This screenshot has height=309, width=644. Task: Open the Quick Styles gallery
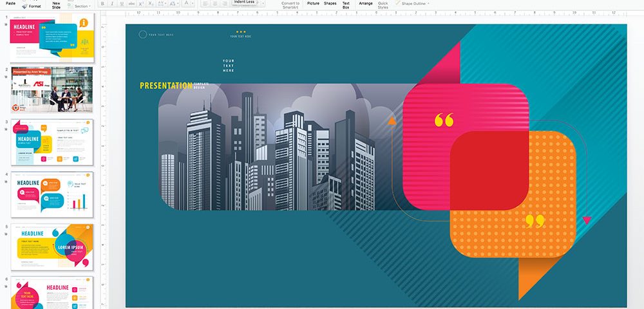(383, 5)
